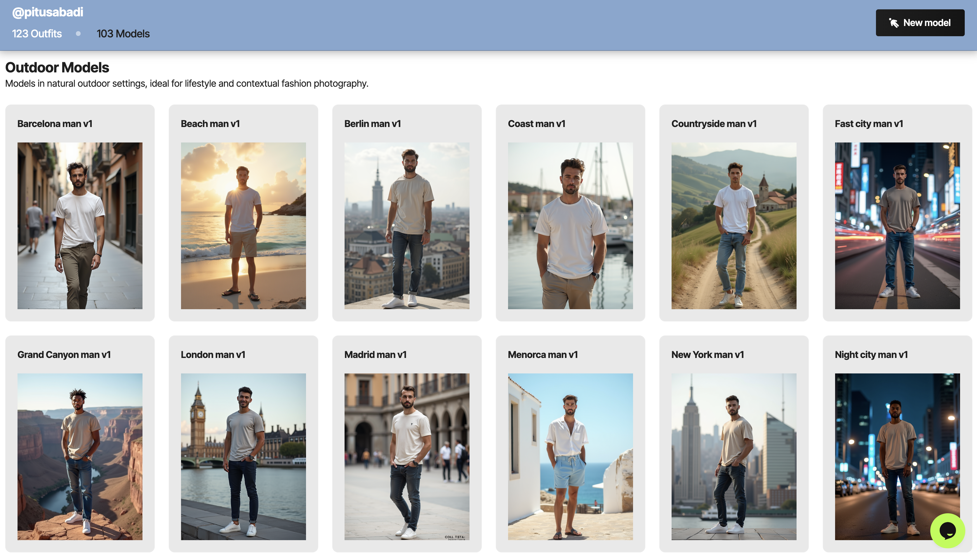Switch to the 103 Models tab
The height and width of the screenshot is (560, 977).
(123, 34)
